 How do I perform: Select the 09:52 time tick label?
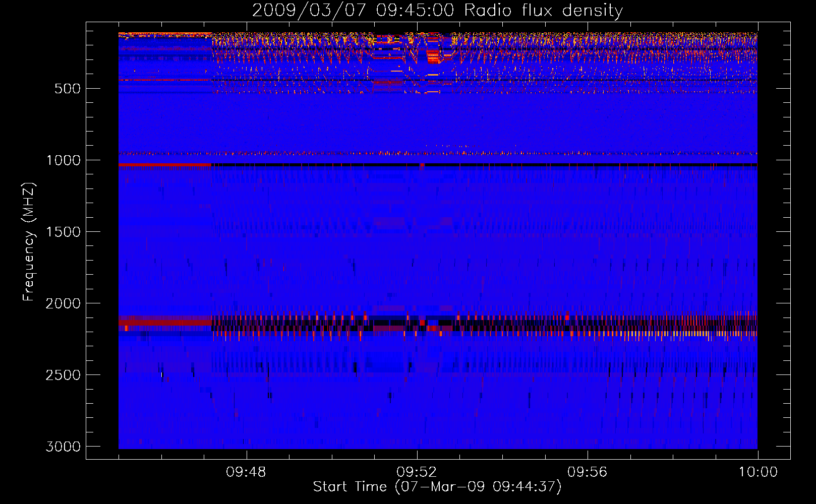point(417,472)
